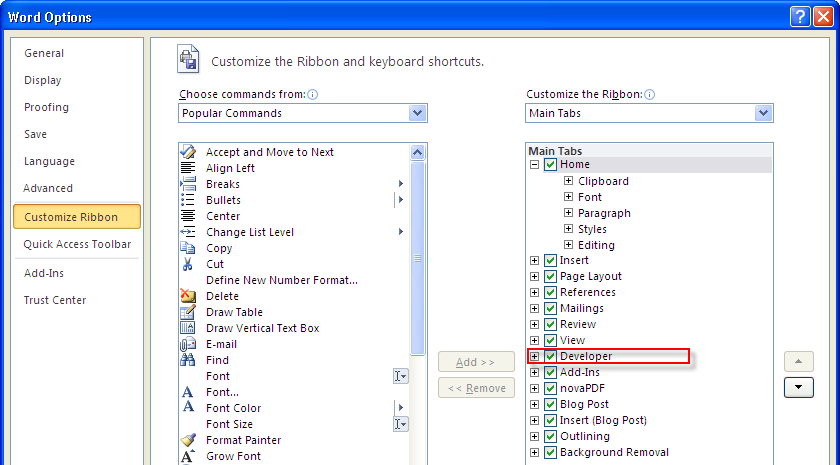Choose the E-mail paperclip icon
This screenshot has width=840, height=465.
[188, 344]
